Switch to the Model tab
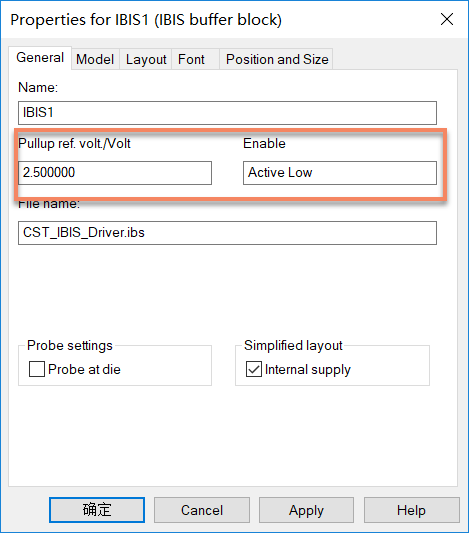The image size is (469, 533). pos(95,59)
